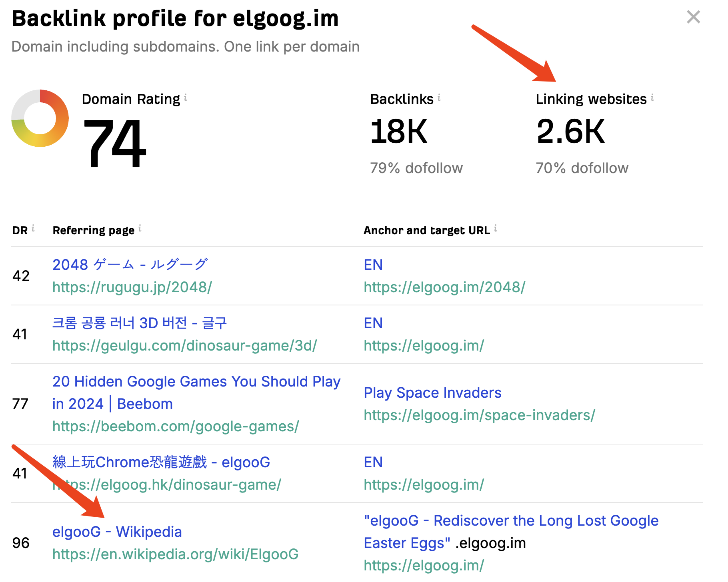Open https://beebom.com/google-games/ URL
Image resolution: width=728 pixels, height=582 pixels.
coord(176,426)
